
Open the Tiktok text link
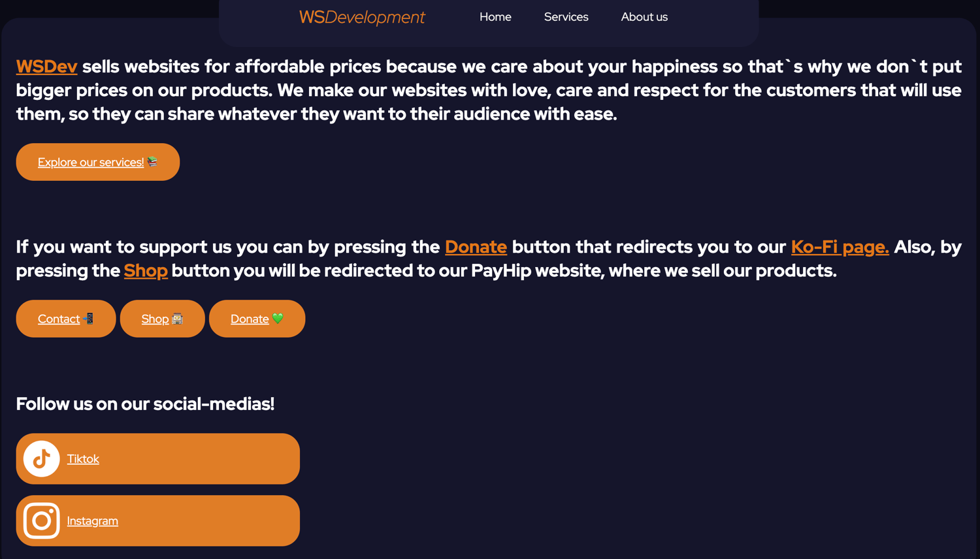point(83,459)
